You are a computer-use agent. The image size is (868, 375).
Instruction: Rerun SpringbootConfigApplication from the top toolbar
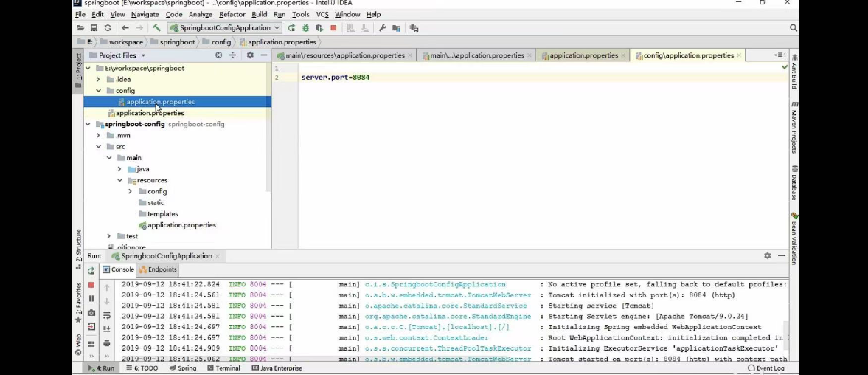pyautogui.click(x=291, y=28)
